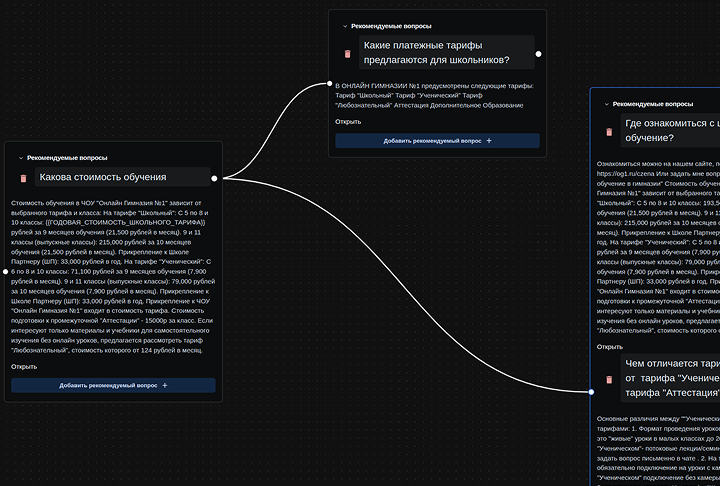Delete the 'Где ознакомиться' question

point(609,132)
